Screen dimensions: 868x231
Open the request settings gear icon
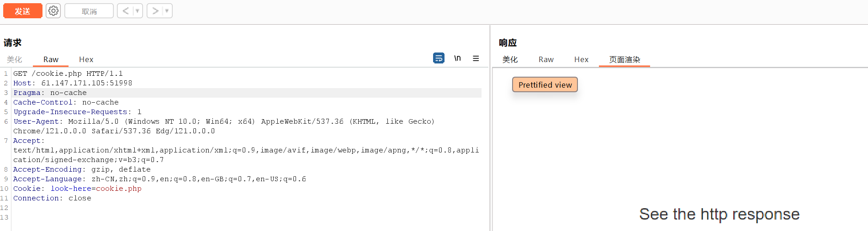pyautogui.click(x=53, y=11)
